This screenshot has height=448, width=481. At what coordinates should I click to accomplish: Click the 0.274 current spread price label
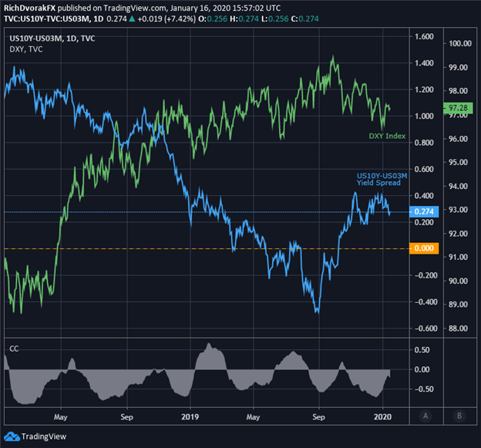424,211
